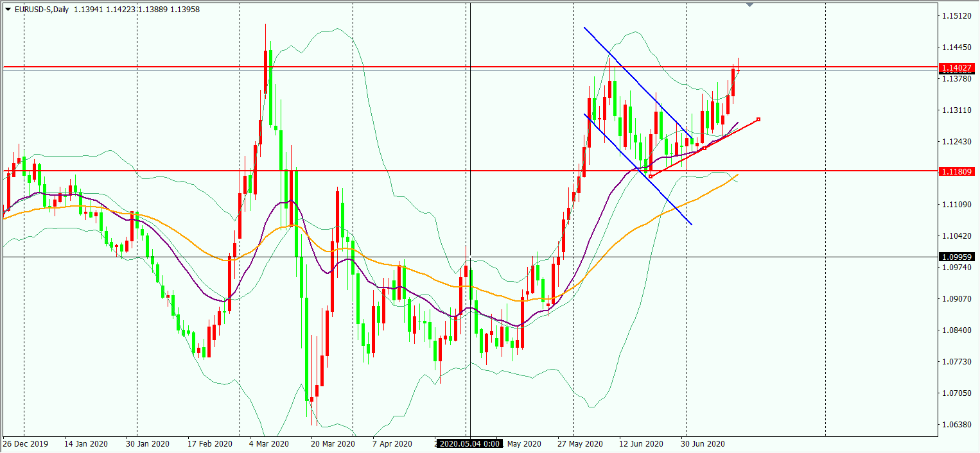Viewport: 980px width, 453px height.
Task: Click the grey chart shift triangle marker
Action: point(749,4)
